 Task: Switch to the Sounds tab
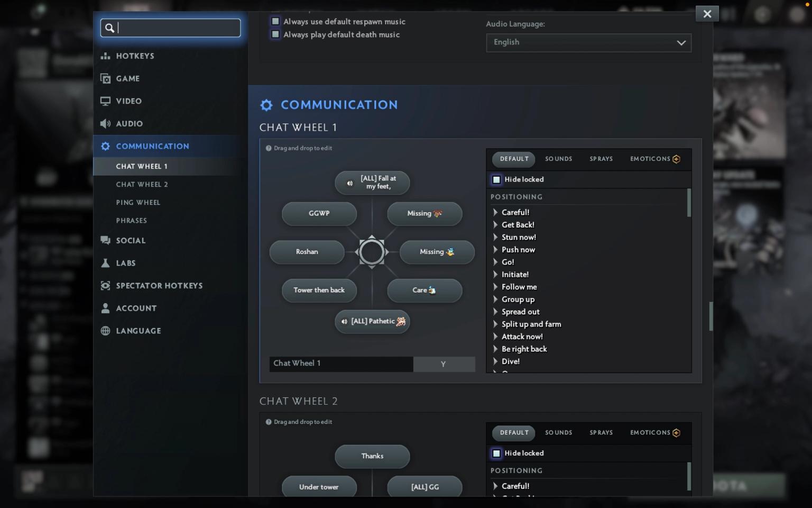[x=558, y=159]
